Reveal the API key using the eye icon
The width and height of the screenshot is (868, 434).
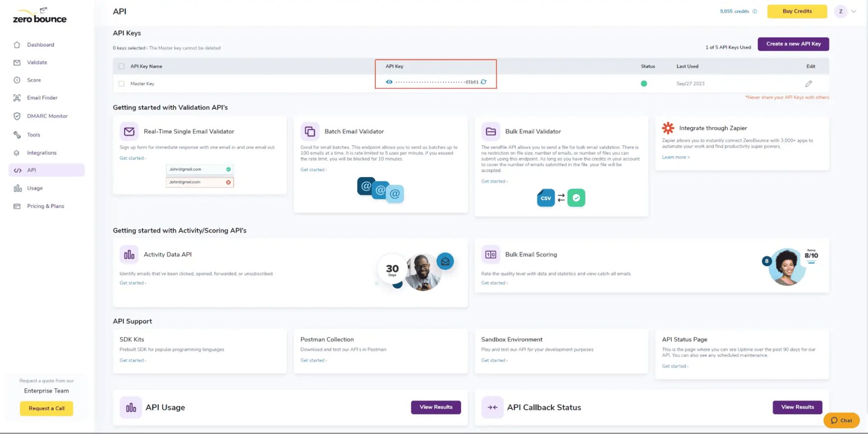[389, 82]
